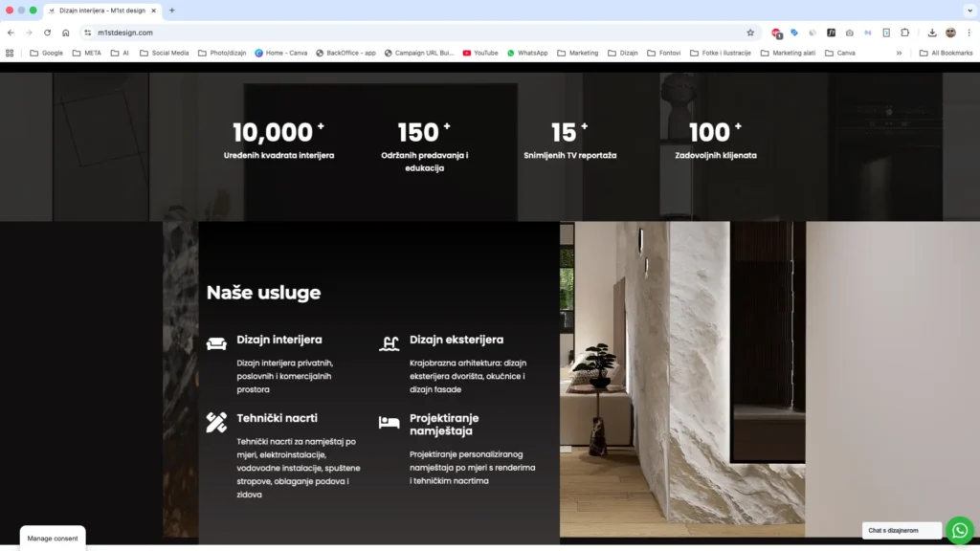
Task: Open a new browser tab
Action: click(170, 11)
